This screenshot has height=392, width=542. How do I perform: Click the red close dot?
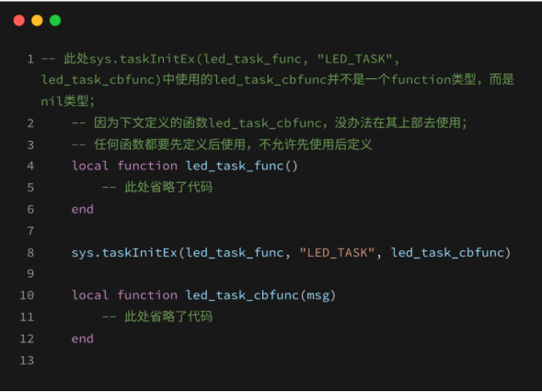coord(19,20)
